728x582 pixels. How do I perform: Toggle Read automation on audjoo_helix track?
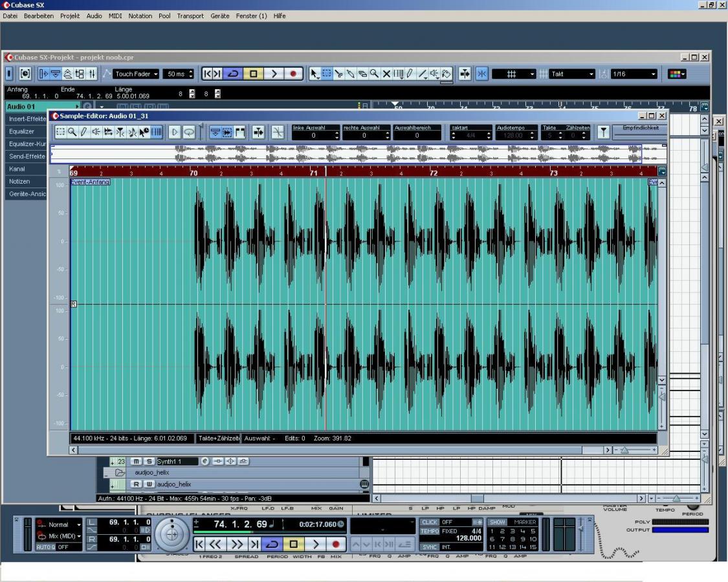click(x=136, y=484)
